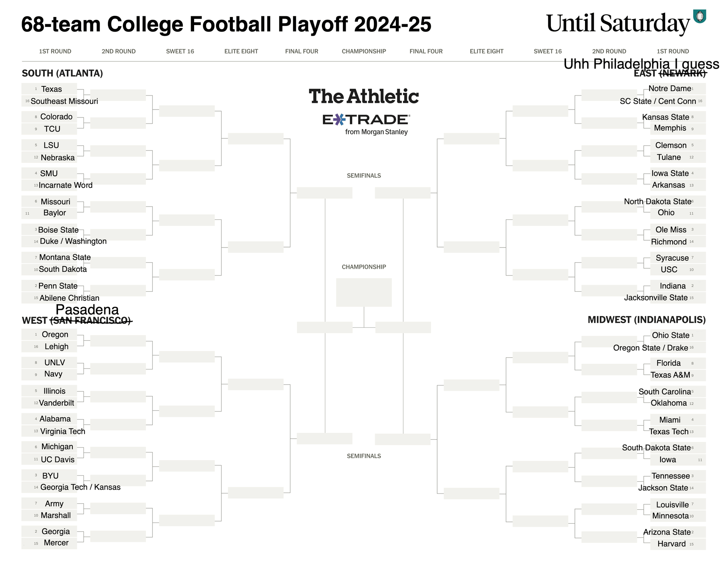
Task: Click the Harvard team entry
Action: 672,544
